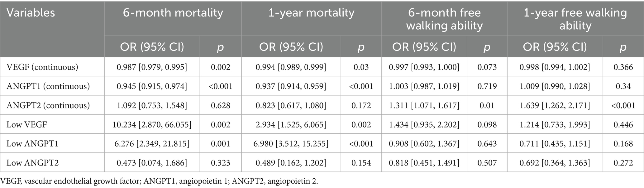Screen dimensions: 644x188
Task: Click the Low VEGF row label
Action: pyautogui.click(x=27, y=125)
